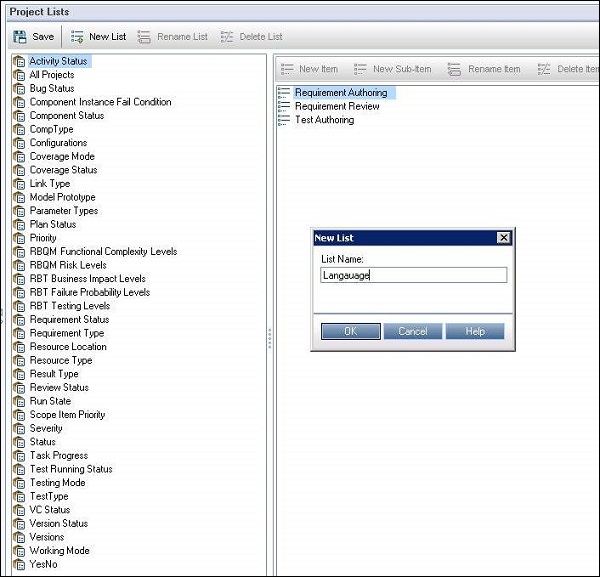The height and width of the screenshot is (577, 600).
Task: Click the list icon beside RBQM Risk Levels
Action: (19, 266)
